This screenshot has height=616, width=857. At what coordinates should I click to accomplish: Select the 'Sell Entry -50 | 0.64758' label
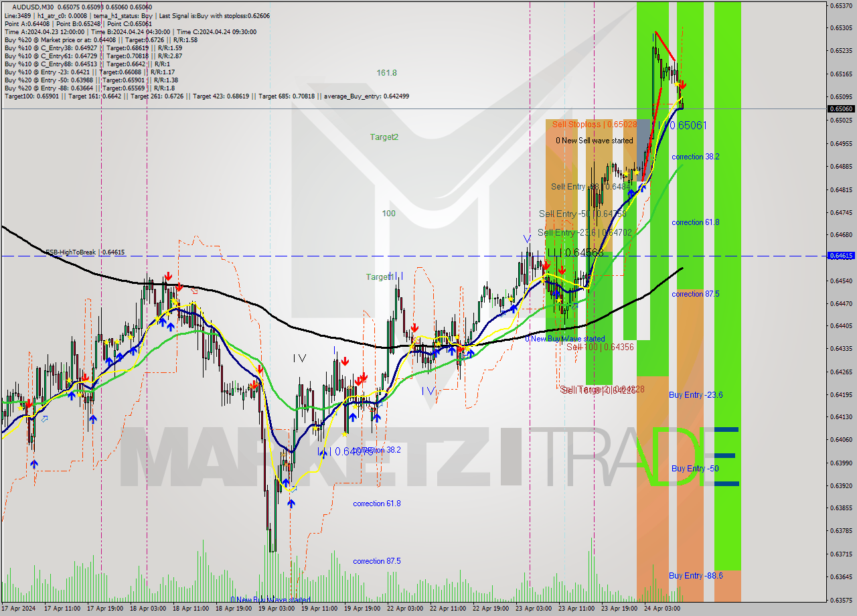pos(582,214)
